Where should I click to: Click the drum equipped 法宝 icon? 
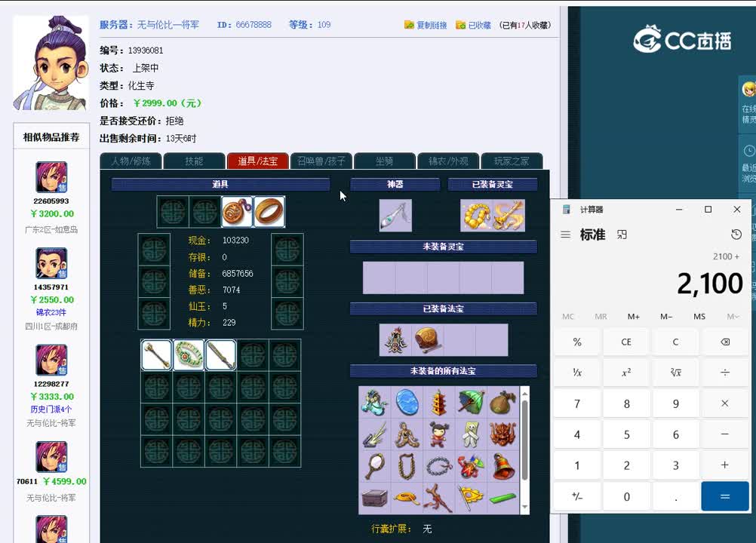tap(428, 340)
